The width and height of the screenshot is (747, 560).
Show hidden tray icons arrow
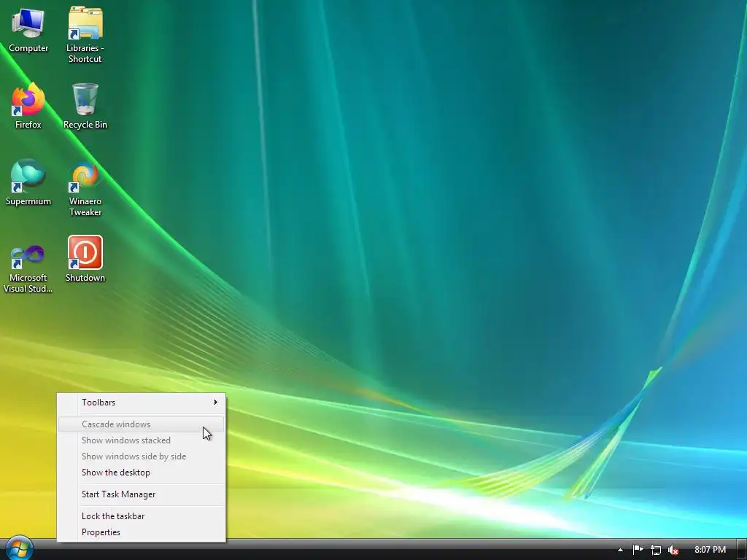[620, 550]
